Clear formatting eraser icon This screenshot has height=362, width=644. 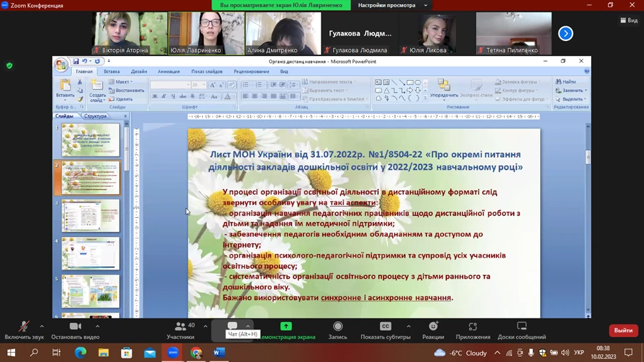[231, 85]
